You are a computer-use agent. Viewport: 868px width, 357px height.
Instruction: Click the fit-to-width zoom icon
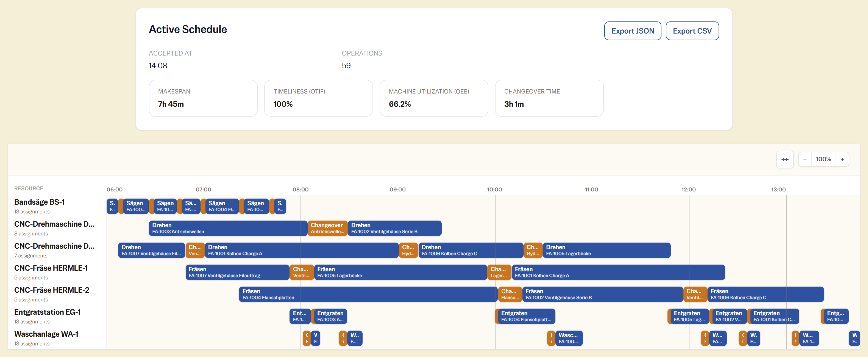click(785, 159)
